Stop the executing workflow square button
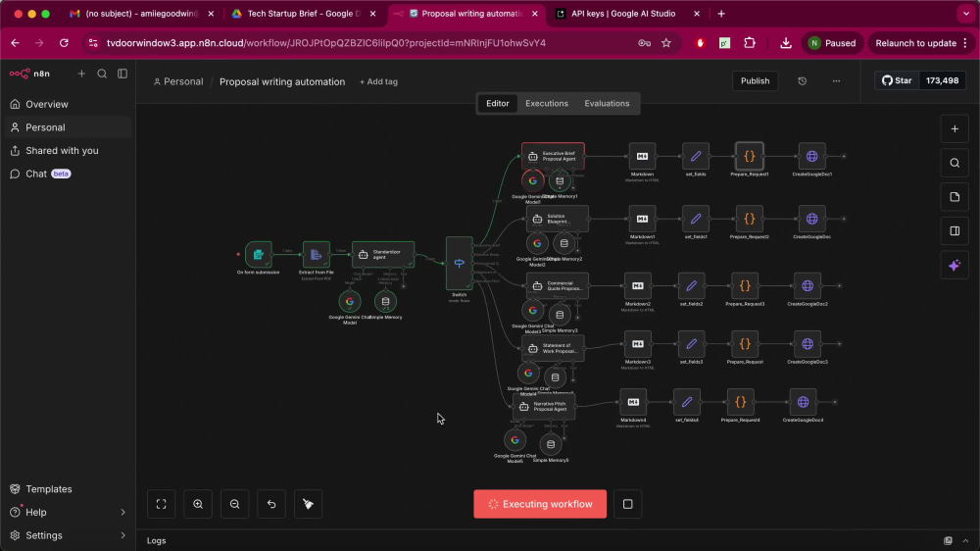 (x=627, y=504)
